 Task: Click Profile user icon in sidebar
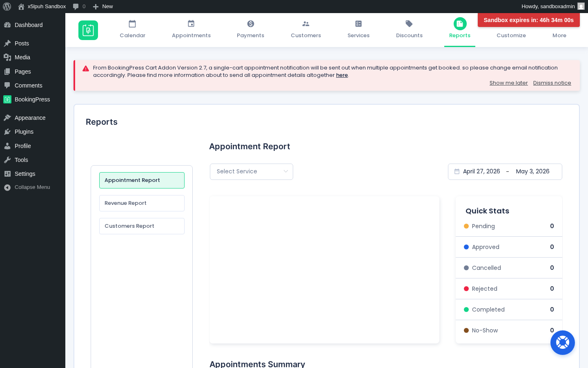point(7,146)
